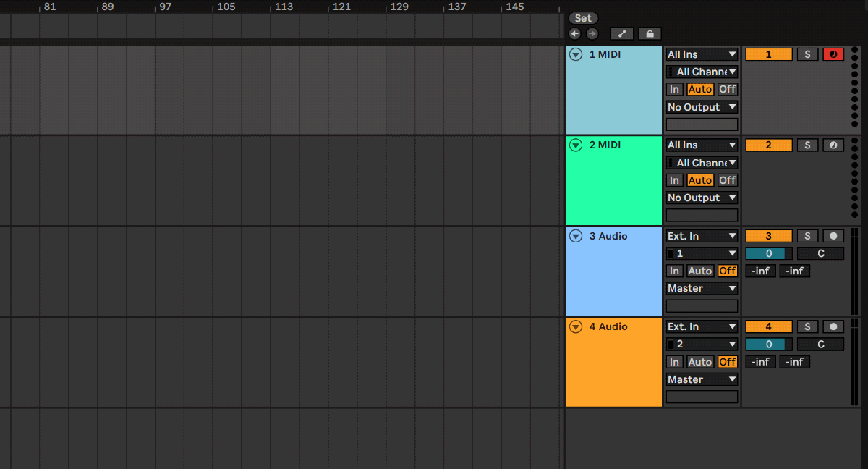This screenshot has height=469, width=868.
Task: Arm the 3 Audio track for recording
Action: 833,236
